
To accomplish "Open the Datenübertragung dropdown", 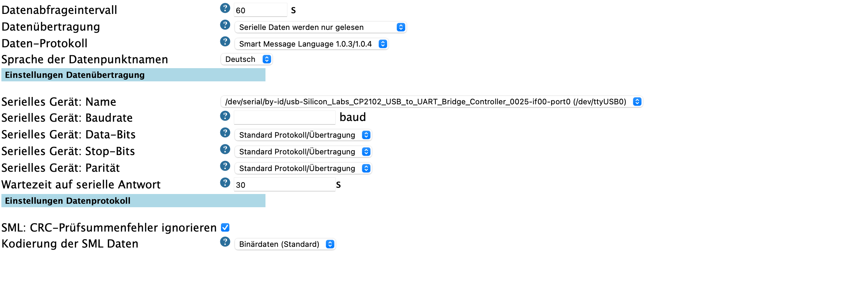I will click(x=320, y=27).
